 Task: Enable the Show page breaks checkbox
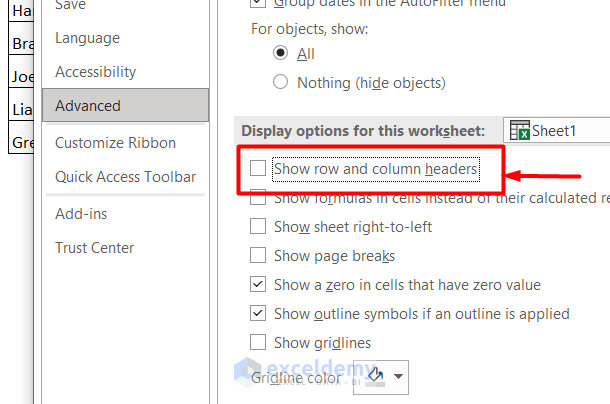[258, 256]
